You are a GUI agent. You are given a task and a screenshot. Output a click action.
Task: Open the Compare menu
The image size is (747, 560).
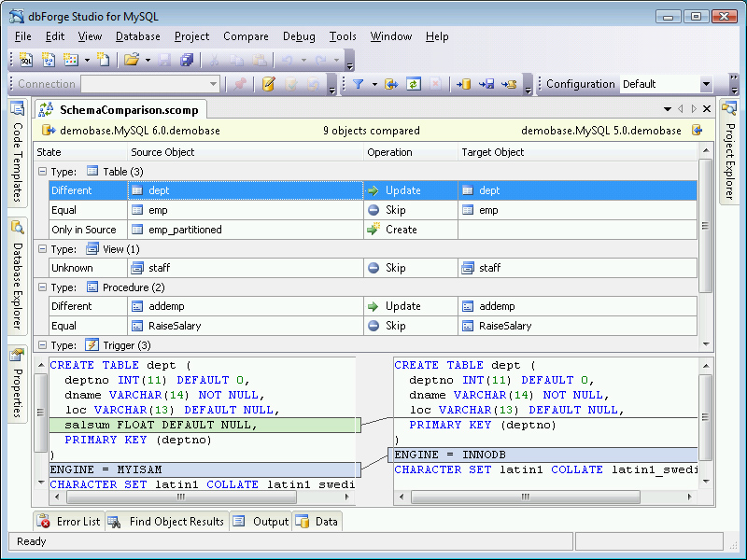click(x=246, y=36)
